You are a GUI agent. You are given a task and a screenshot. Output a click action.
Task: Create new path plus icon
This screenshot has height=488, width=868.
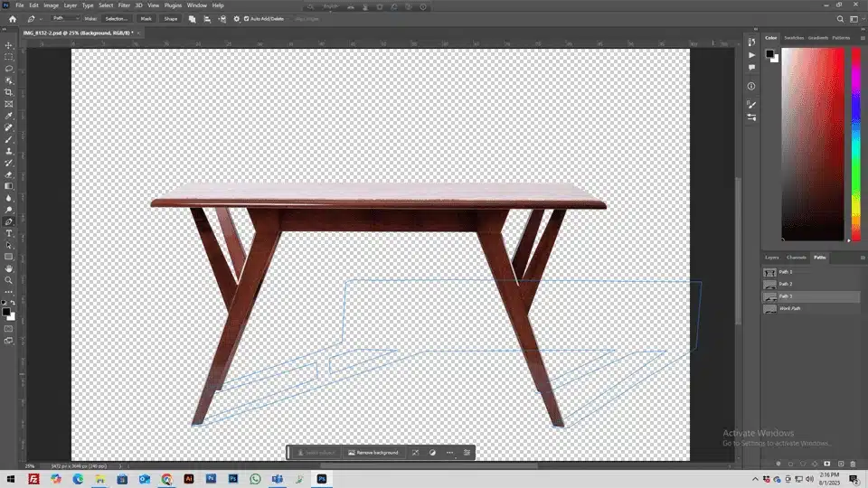coord(840,464)
